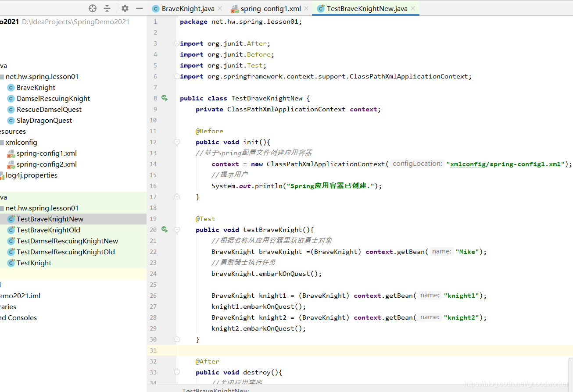Open spring-config2.xml from the project tree
This screenshot has height=392, width=573.
coord(47,164)
